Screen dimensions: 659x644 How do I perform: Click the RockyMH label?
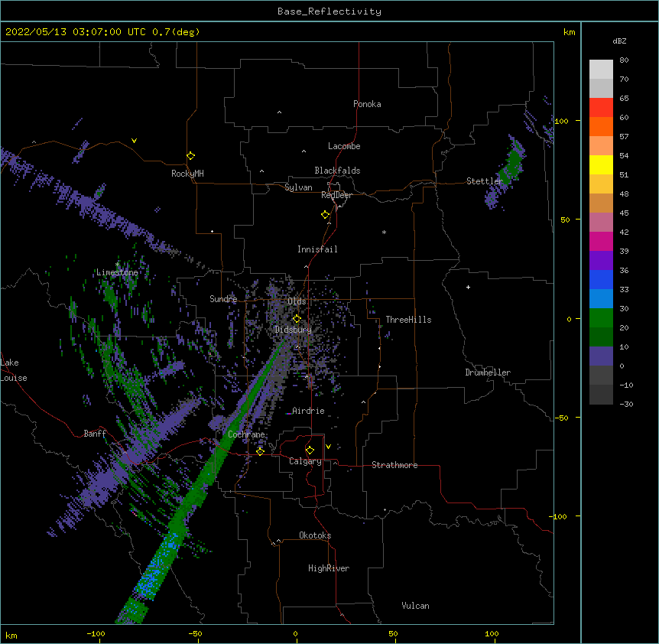coord(187,174)
